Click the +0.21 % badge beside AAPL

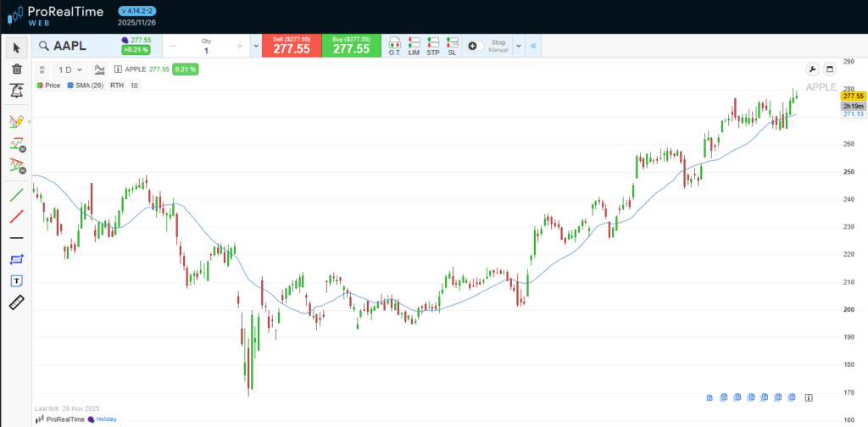(x=136, y=50)
